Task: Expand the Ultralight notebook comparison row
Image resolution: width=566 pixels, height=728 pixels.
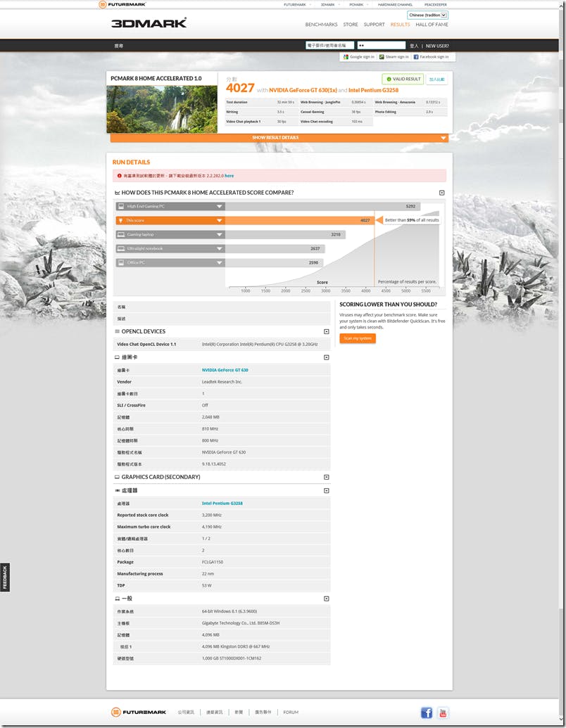Action: coord(220,249)
